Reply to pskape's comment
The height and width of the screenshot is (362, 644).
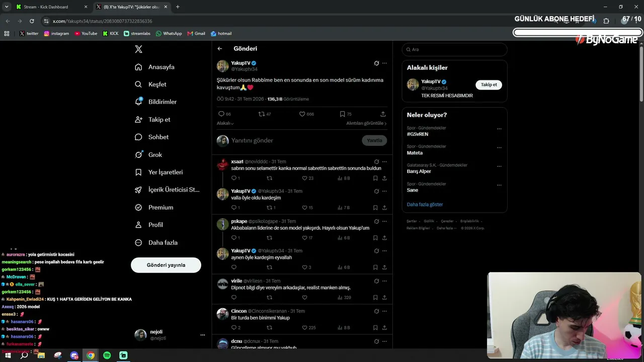tap(234, 238)
